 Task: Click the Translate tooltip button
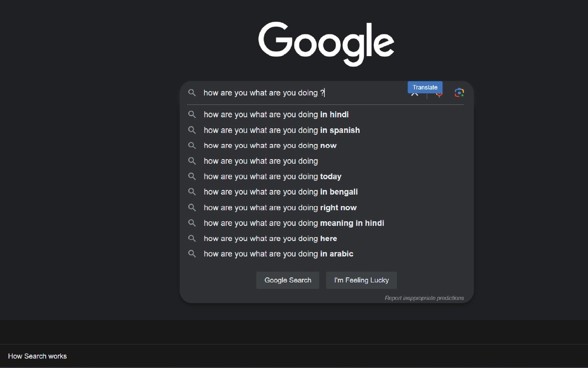pyautogui.click(x=425, y=87)
